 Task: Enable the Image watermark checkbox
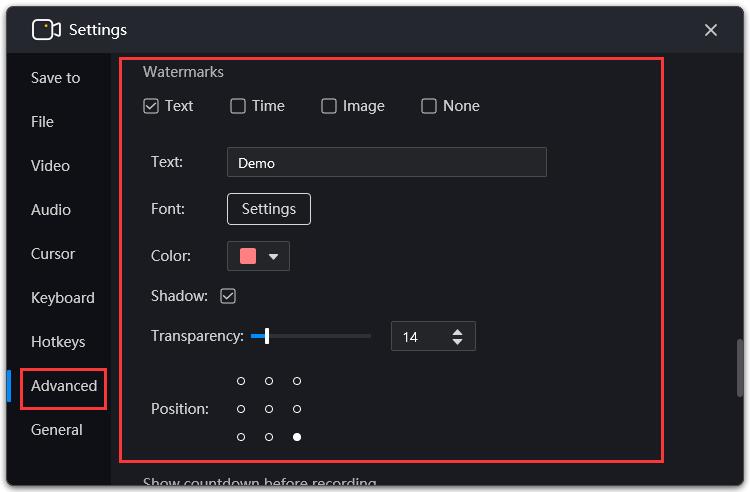(x=329, y=106)
